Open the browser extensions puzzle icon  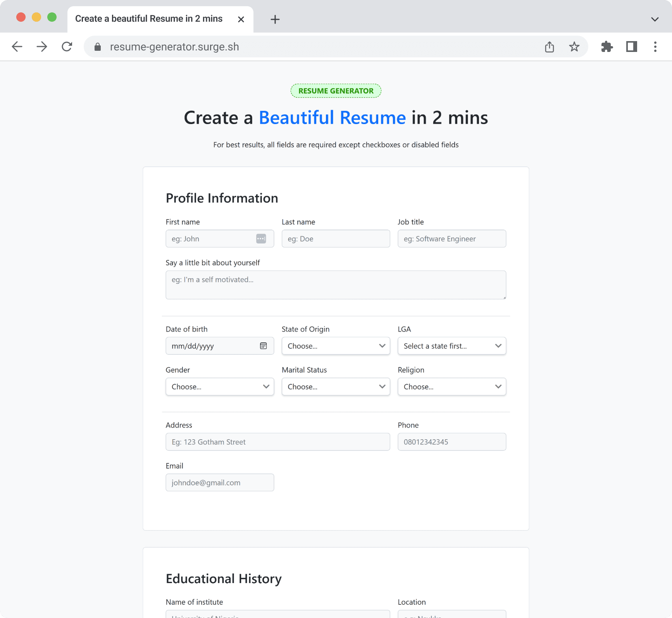607,47
